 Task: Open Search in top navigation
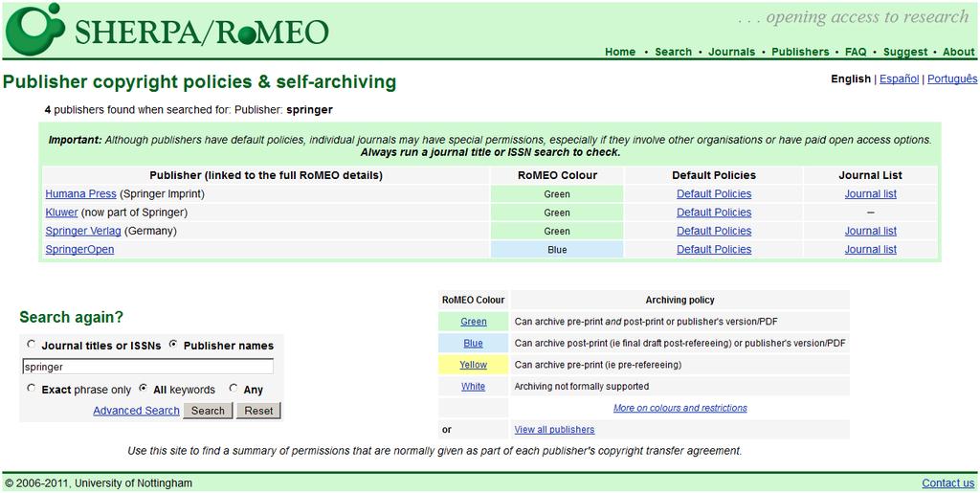[x=673, y=52]
